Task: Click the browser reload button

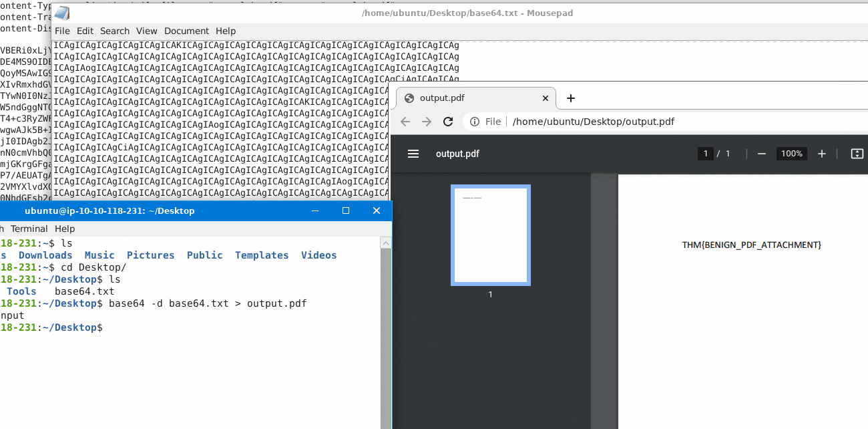Action: point(448,122)
